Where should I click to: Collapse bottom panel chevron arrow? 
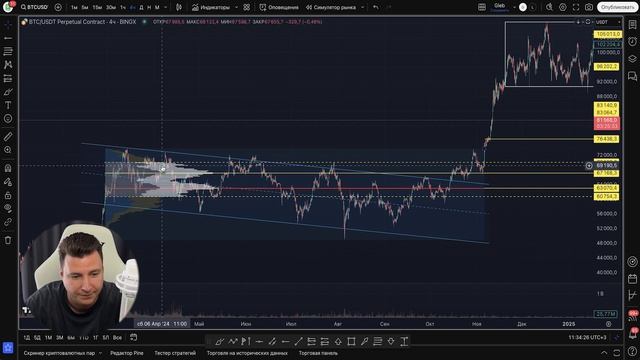(604, 353)
